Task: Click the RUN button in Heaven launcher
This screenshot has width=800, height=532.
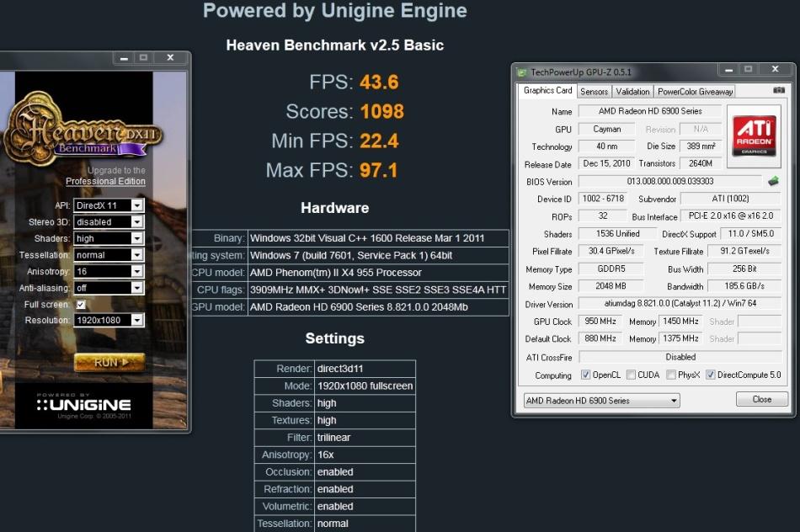Action: pos(109,362)
